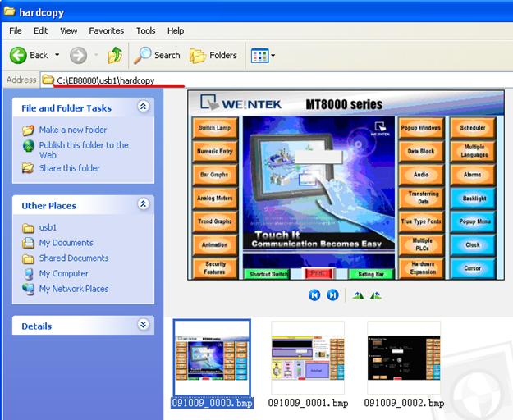Click the hardcopy title bar folder icon
Image resolution: width=513 pixels, height=420 pixels.
[10, 11]
